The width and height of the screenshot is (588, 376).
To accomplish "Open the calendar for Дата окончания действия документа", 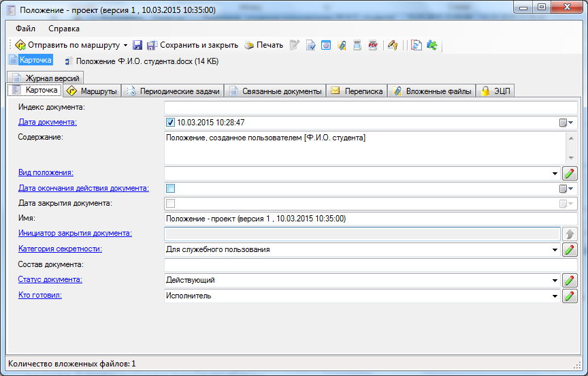I will pyautogui.click(x=566, y=189).
